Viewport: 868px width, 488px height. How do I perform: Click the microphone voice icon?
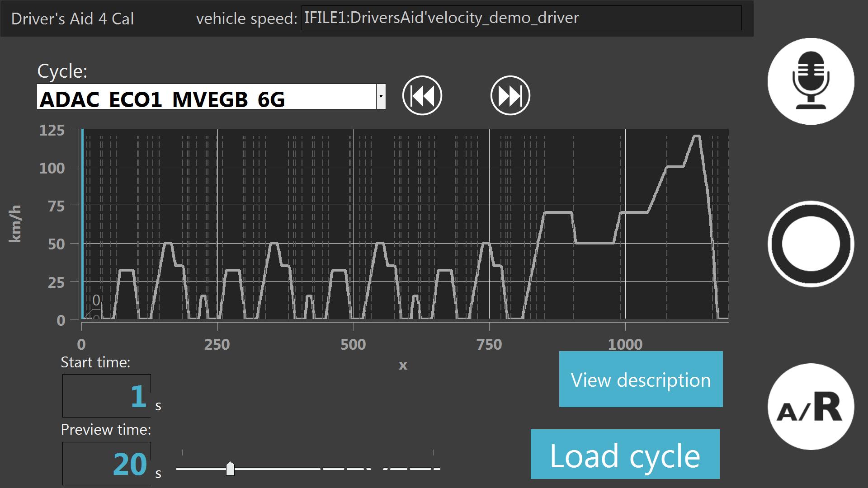[811, 81]
